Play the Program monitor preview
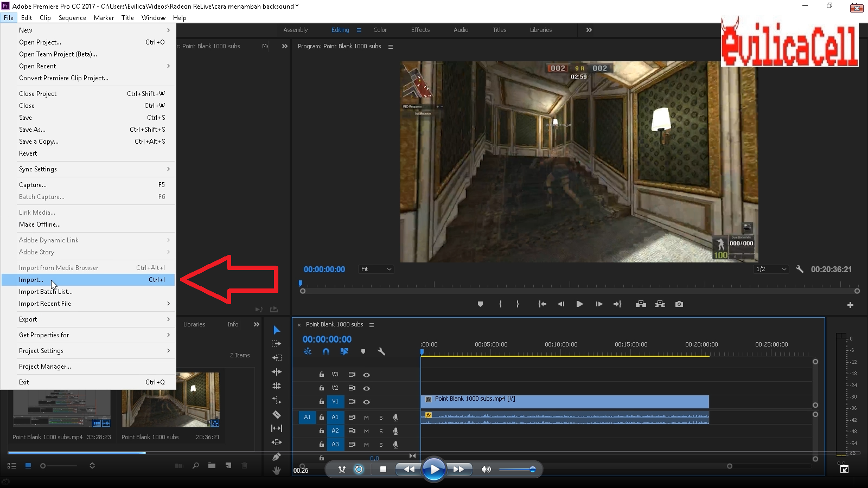This screenshot has width=868, height=488. pos(579,304)
